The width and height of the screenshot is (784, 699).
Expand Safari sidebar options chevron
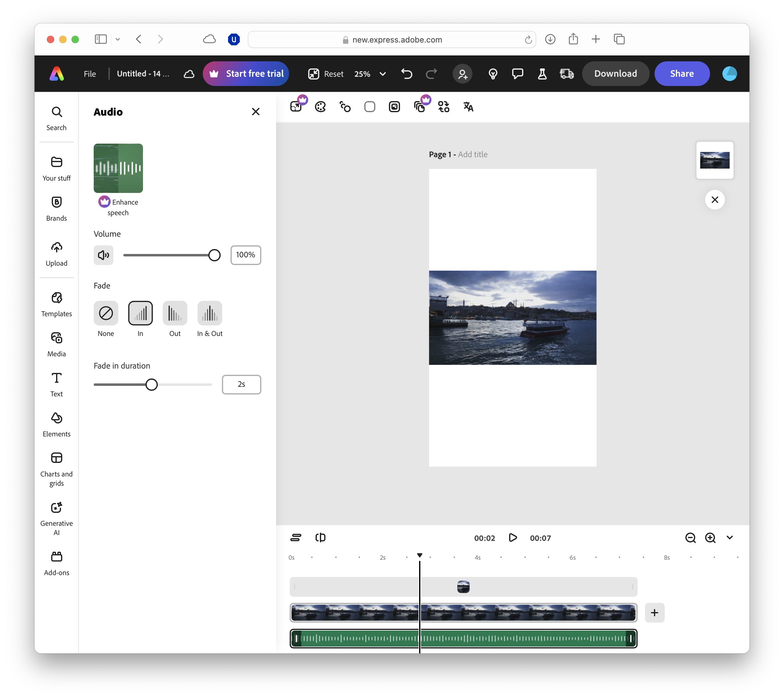click(x=117, y=39)
